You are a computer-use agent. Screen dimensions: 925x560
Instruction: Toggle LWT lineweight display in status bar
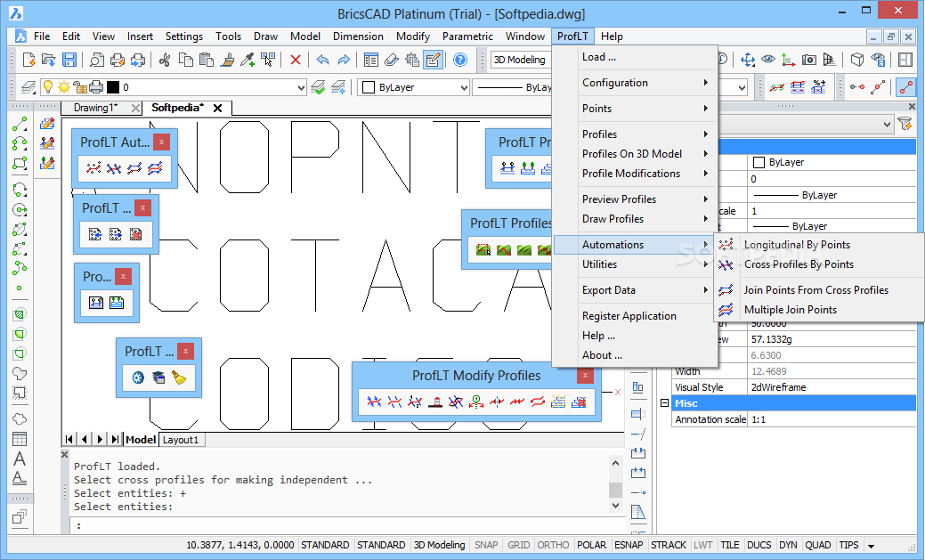pos(702,545)
